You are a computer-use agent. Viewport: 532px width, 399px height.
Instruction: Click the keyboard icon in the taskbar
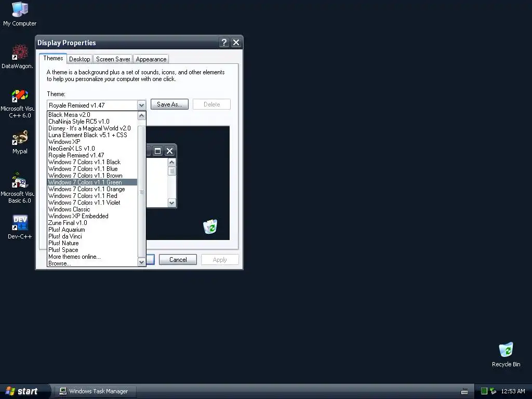[x=464, y=391]
